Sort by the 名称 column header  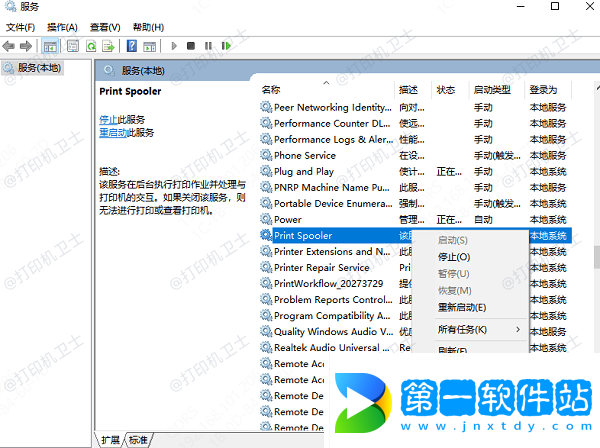271,90
